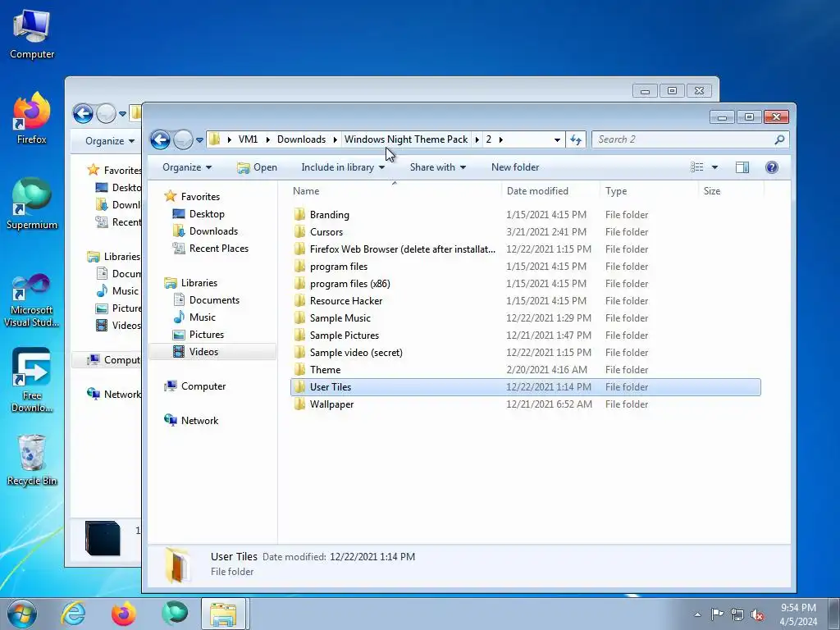Click the blue Help question mark icon

[x=771, y=167]
